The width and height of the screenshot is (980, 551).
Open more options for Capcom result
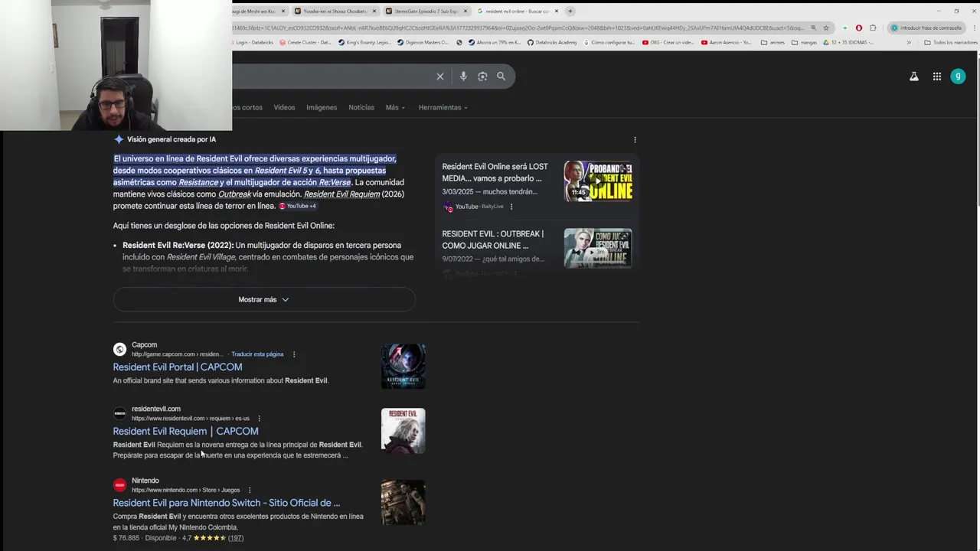pos(294,354)
